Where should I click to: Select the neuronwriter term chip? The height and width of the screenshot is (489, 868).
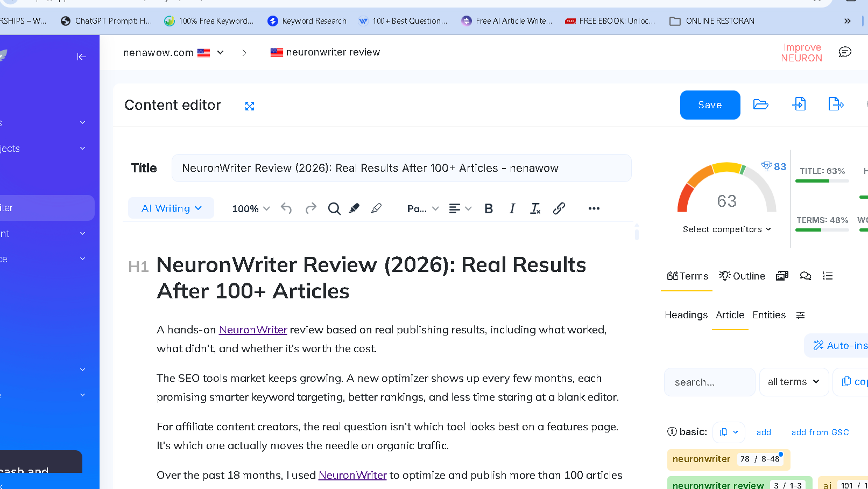click(729, 459)
